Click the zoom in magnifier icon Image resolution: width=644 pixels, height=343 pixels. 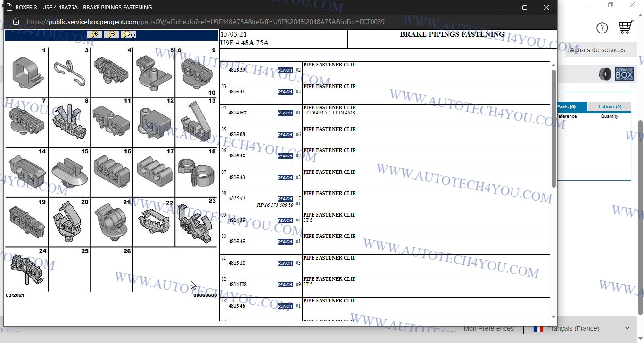pos(95,34)
